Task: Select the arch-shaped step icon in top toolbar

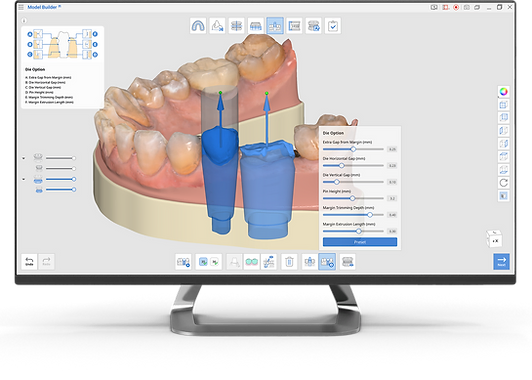Action: point(198,26)
